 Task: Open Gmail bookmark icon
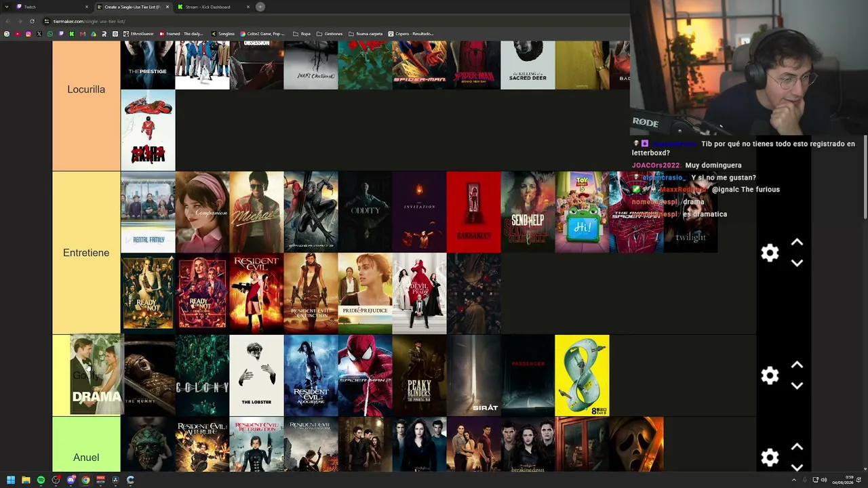pos(83,34)
